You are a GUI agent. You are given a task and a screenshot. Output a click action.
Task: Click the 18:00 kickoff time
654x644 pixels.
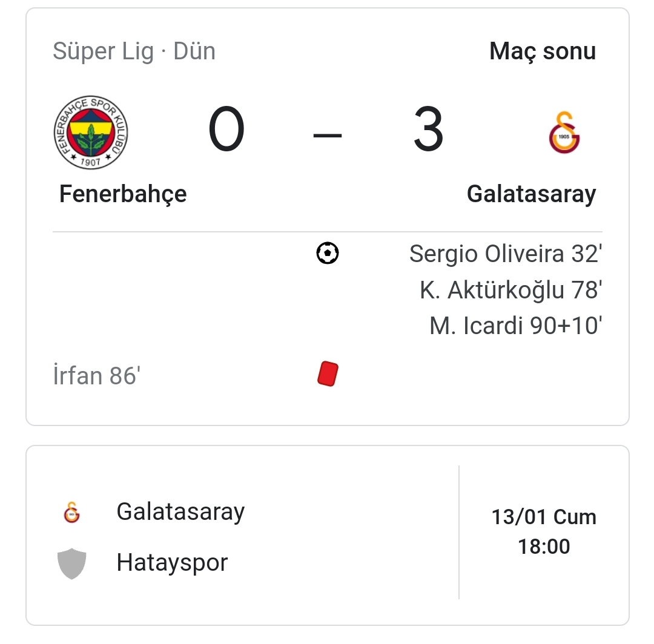(x=544, y=547)
